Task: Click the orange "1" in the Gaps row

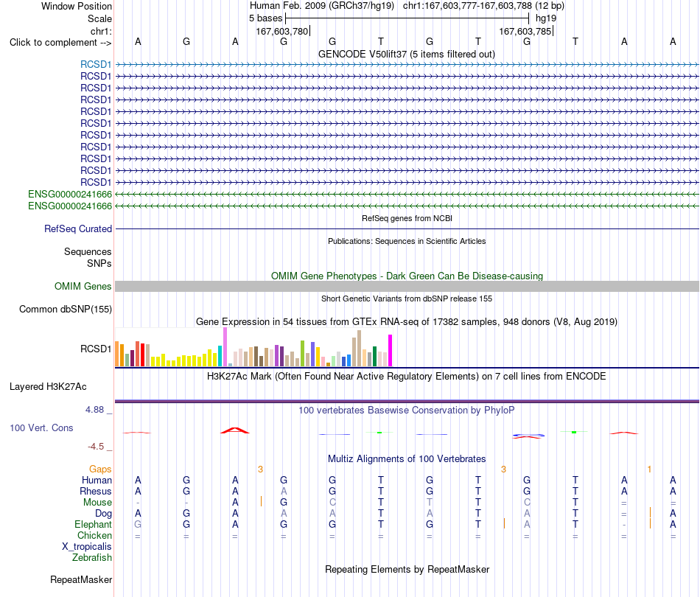Action: 649,469
